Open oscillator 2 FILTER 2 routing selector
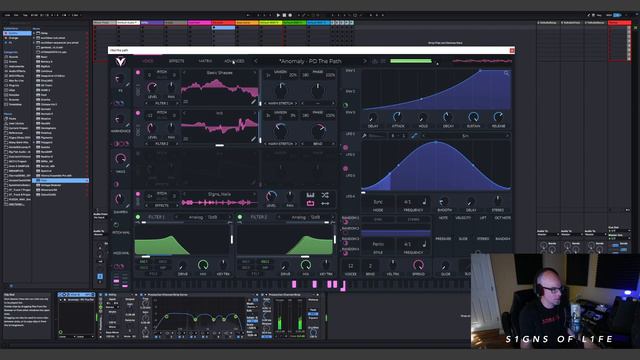This screenshot has width=640, height=360. click(x=162, y=144)
